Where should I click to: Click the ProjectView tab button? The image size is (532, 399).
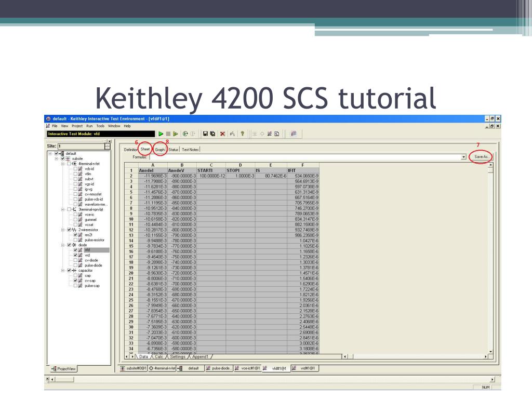(x=64, y=369)
